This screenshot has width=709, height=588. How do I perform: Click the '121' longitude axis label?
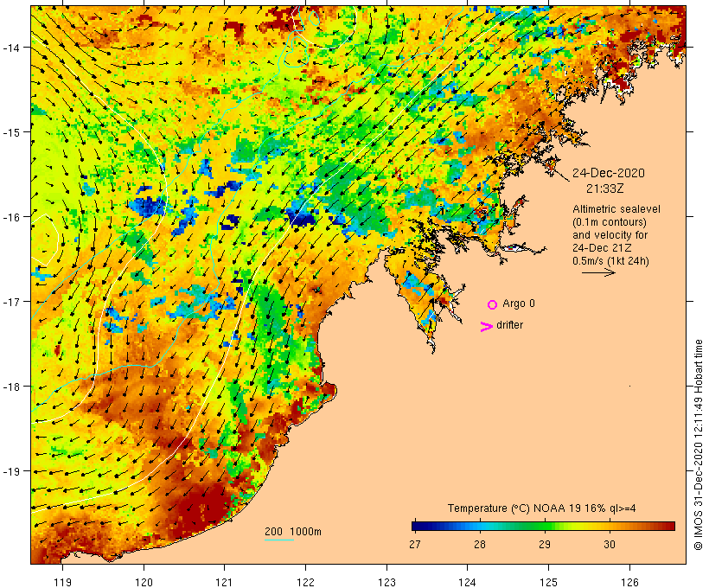click(224, 582)
